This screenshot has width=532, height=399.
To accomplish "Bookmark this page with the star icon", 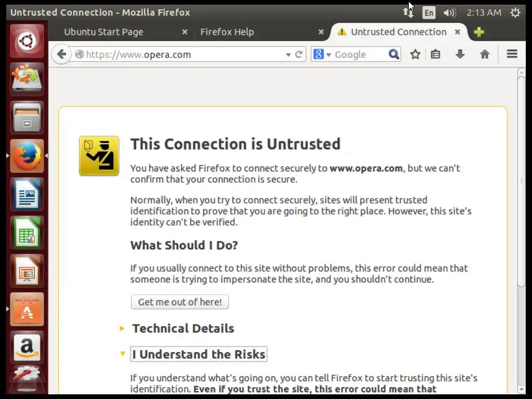I will pyautogui.click(x=415, y=54).
